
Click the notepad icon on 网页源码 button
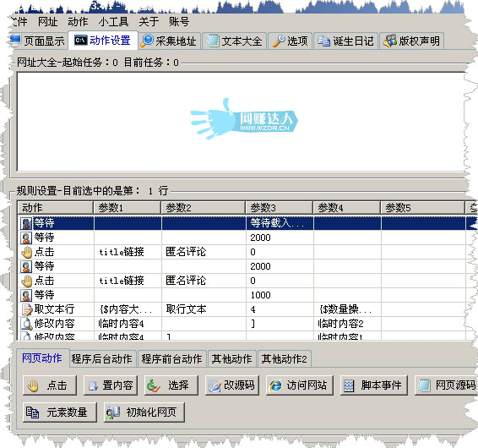(424, 385)
